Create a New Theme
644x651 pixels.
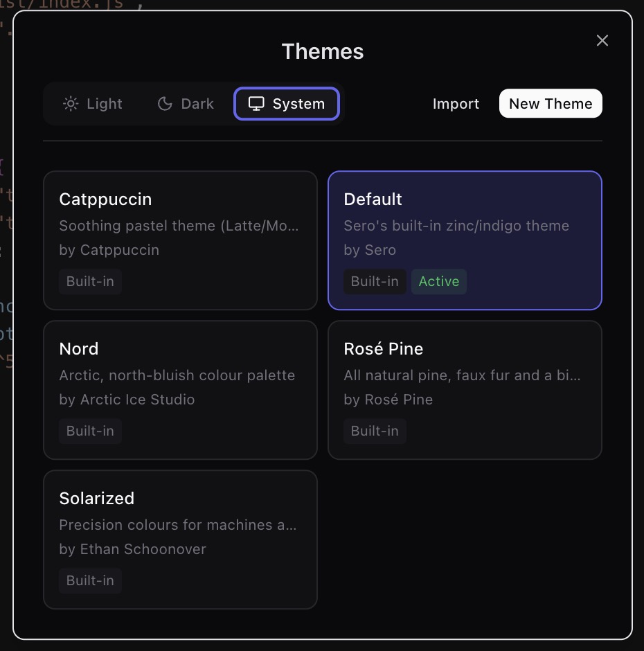[x=551, y=103]
